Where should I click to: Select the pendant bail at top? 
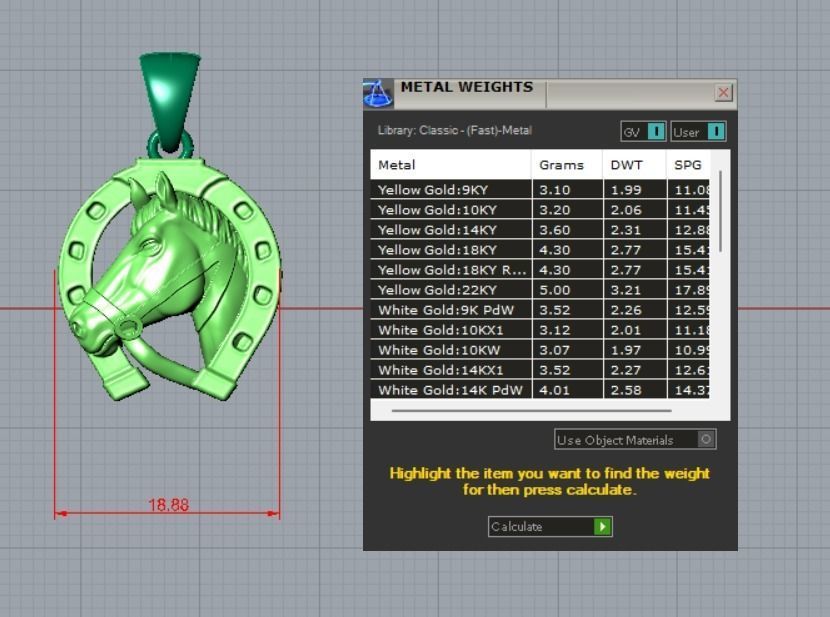(170, 101)
